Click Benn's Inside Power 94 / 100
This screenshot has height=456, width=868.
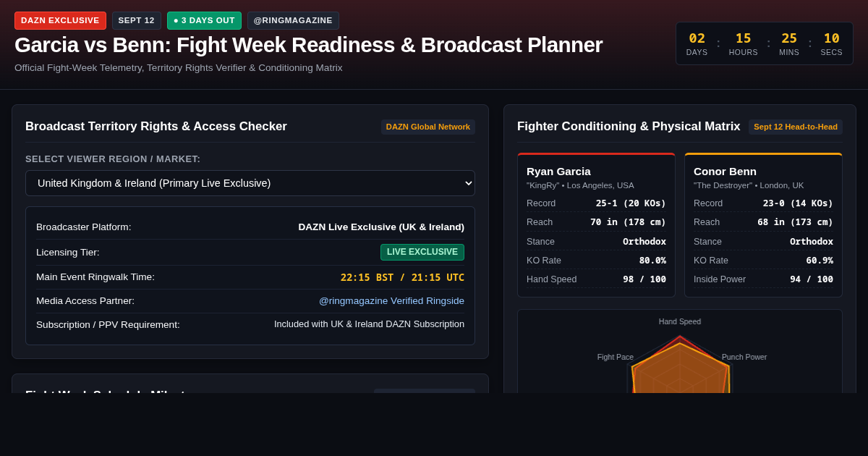pyautogui.click(x=812, y=279)
